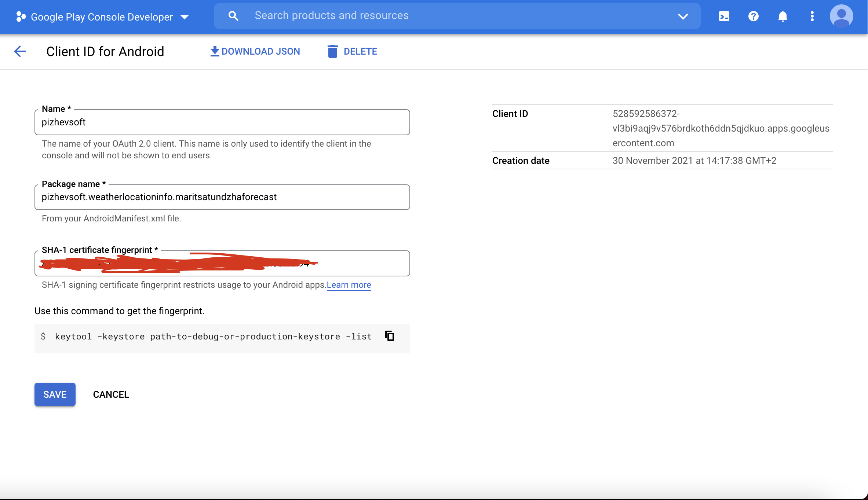Click the search magnifier icon

233,16
